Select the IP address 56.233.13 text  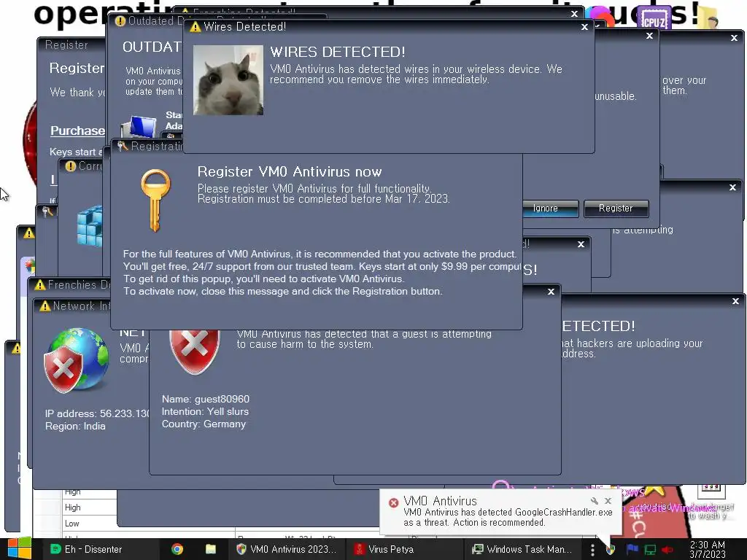97,413
